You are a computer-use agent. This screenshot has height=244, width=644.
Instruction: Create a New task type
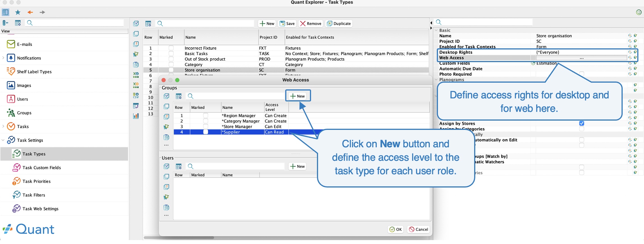(267, 24)
